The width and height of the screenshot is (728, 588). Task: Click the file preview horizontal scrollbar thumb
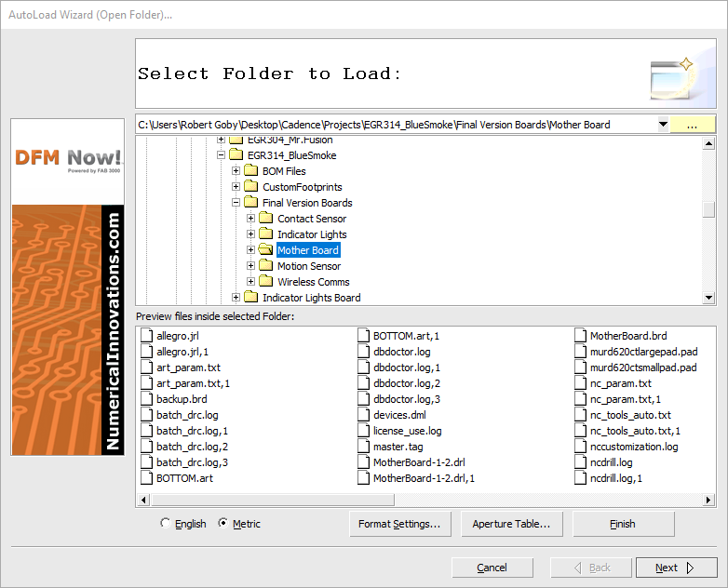pos(273,500)
